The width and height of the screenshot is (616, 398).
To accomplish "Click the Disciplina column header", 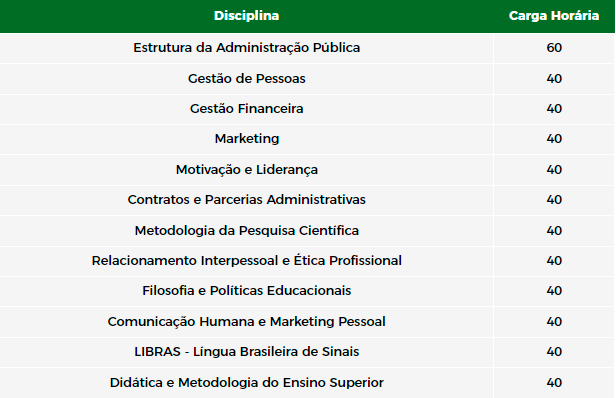I will click(246, 16).
